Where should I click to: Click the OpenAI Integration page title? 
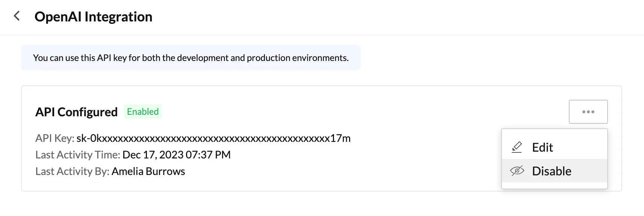pos(94,17)
